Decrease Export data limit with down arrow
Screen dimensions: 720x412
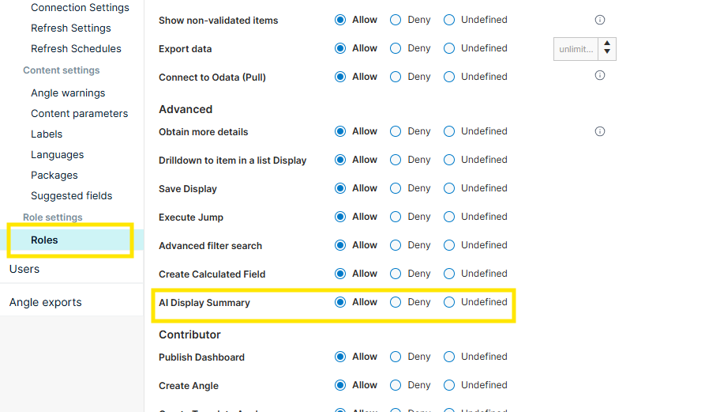pyautogui.click(x=607, y=51)
